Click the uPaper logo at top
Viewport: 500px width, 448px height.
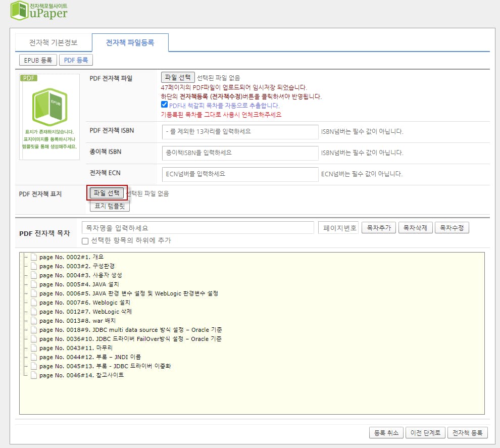pyautogui.click(x=39, y=11)
